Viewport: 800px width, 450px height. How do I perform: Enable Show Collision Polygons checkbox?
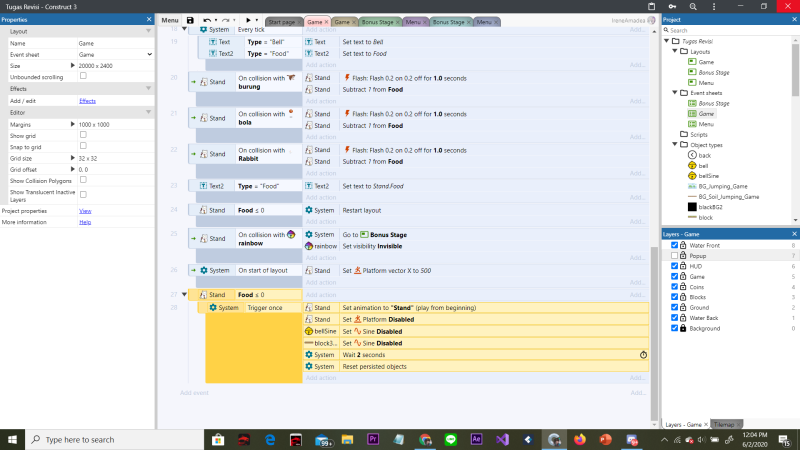click(83, 180)
